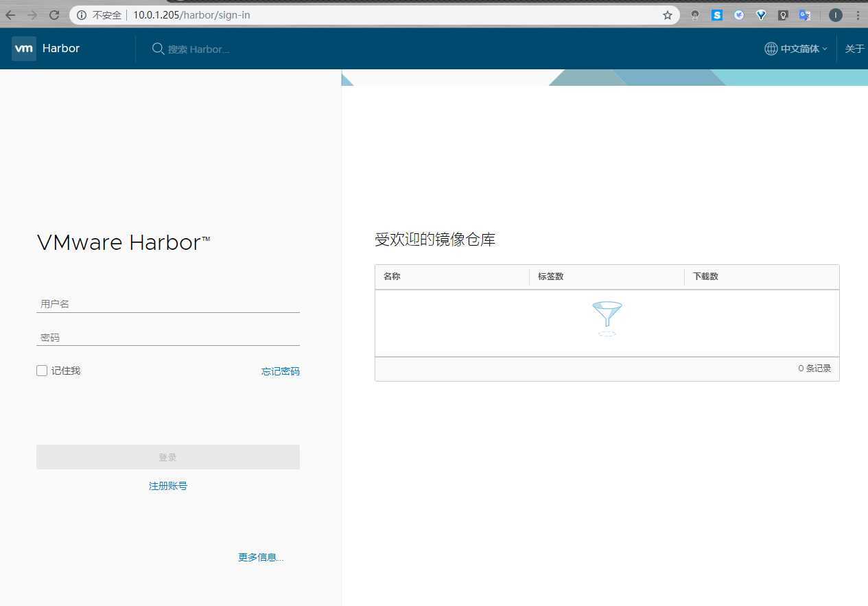The height and width of the screenshot is (606, 868).
Task: Click the 不安全 security label
Action: 107,15
